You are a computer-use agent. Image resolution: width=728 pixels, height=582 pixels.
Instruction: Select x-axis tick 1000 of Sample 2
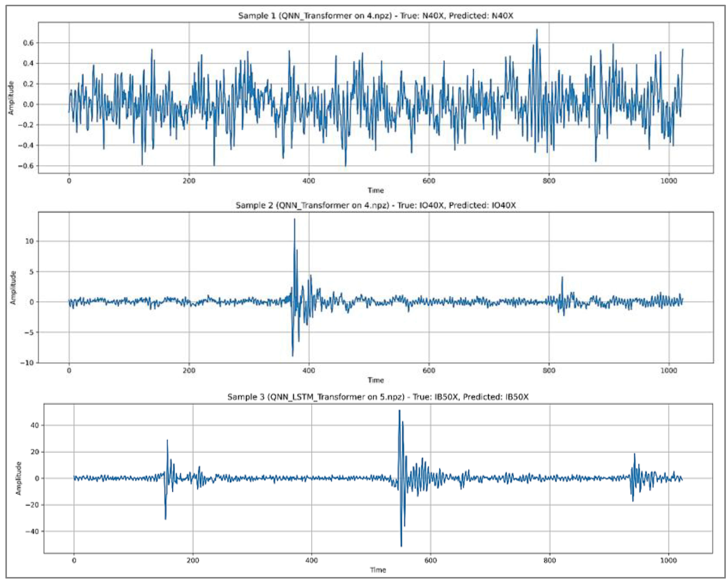[669, 371]
